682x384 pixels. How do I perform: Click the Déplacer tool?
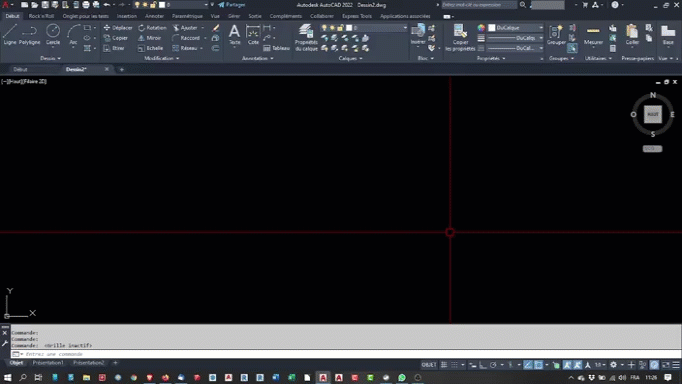[x=118, y=28]
